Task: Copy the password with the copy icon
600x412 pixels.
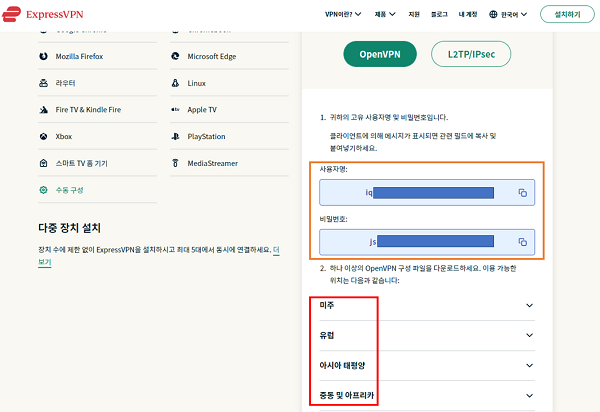Action: 523,242
